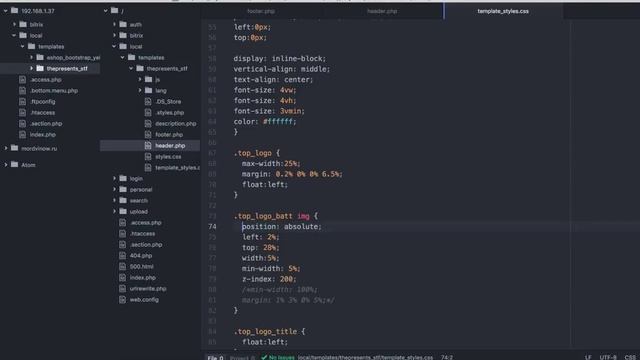
Task: Click the search folder icon
Action: point(123,200)
